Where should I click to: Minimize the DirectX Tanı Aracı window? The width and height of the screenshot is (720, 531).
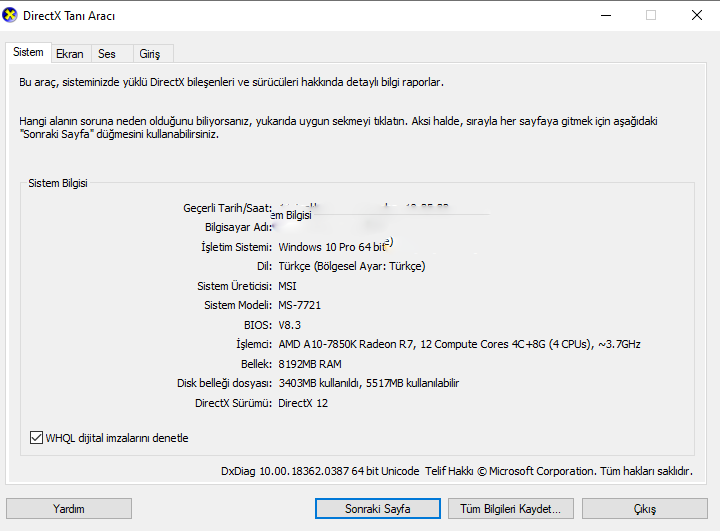[606, 15]
